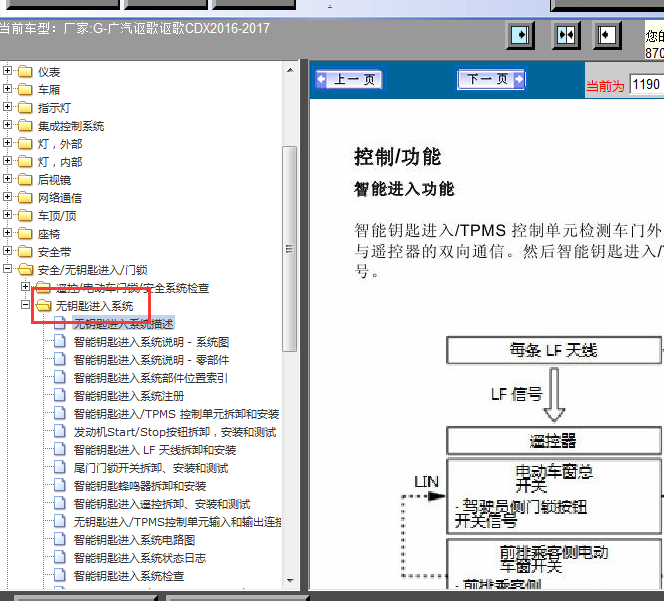Viewport: 664px width, 601px height.
Task: Click the collapse-left-pane arrow icon
Action: click(x=606, y=35)
